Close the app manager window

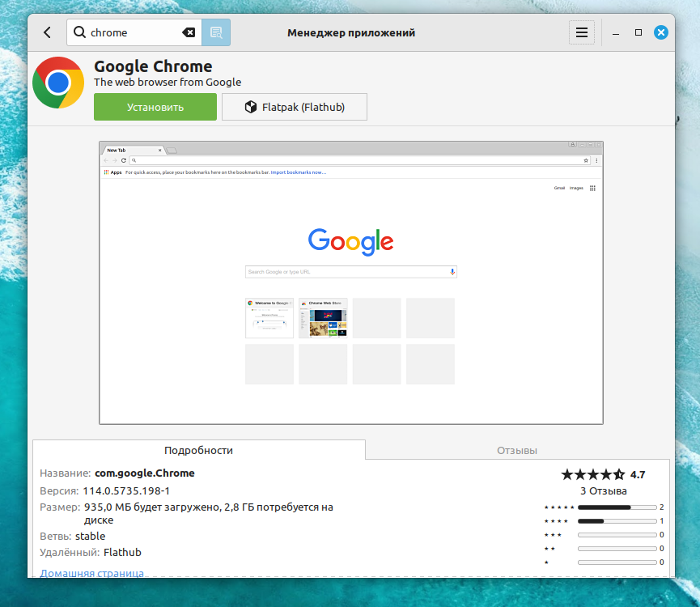[x=661, y=32]
